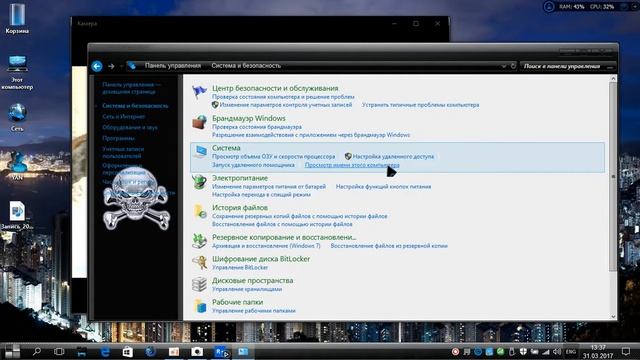Open Управление BitLocker link
This screenshot has width=640, height=360.
pos(240,267)
